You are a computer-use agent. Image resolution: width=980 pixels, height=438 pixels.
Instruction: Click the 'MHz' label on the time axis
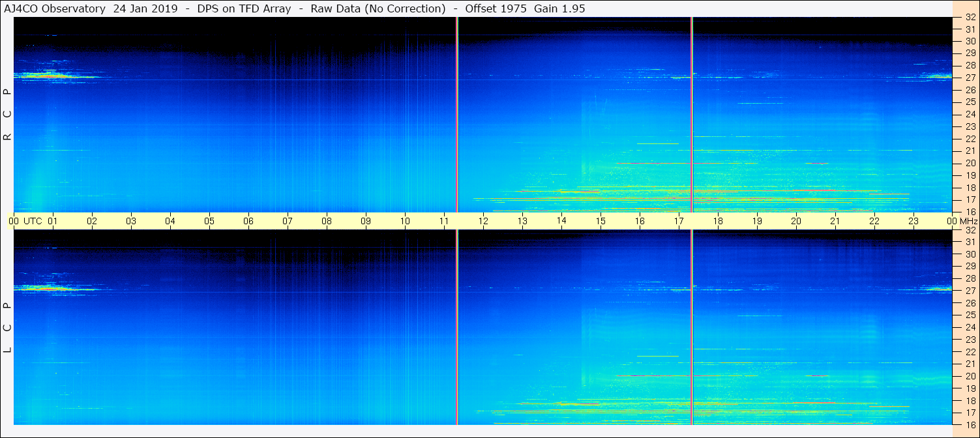pos(968,221)
